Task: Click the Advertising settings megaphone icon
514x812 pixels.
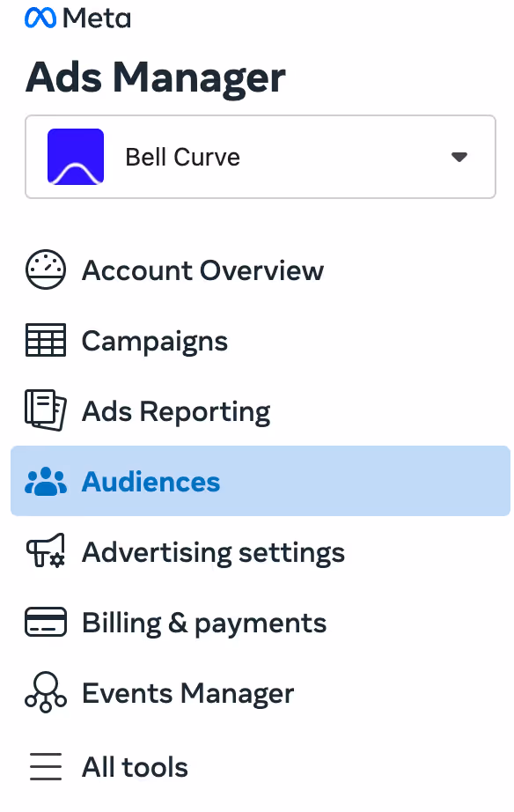Action: pyautogui.click(x=46, y=551)
